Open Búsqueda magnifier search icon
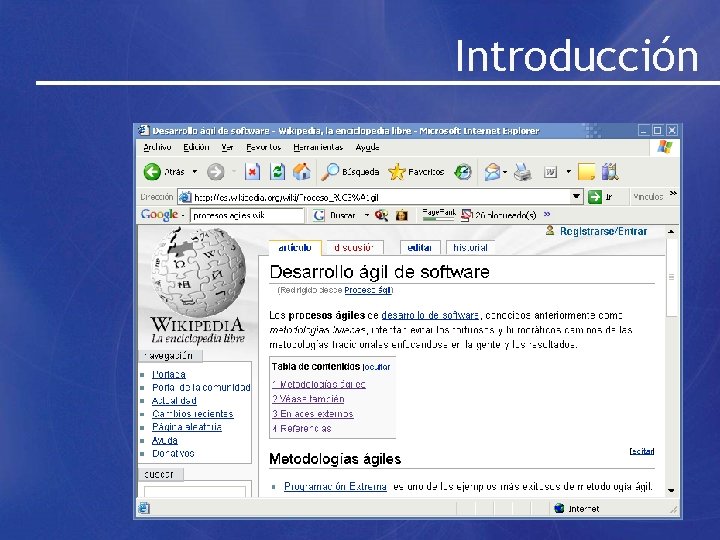720x540 pixels. (x=330, y=172)
